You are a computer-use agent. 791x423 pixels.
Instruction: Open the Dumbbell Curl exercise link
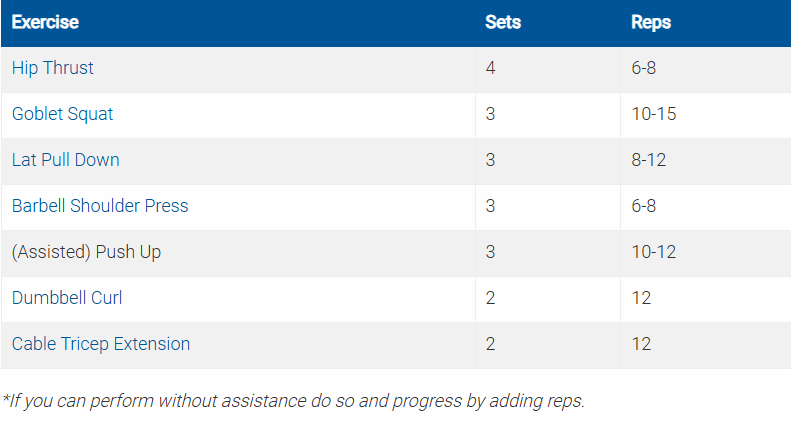67,298
